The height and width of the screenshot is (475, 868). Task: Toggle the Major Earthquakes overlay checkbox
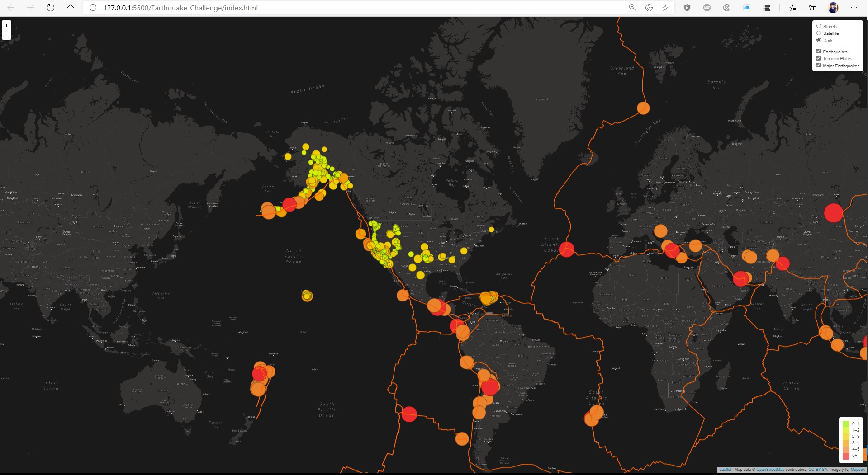(x=818, y=66)
